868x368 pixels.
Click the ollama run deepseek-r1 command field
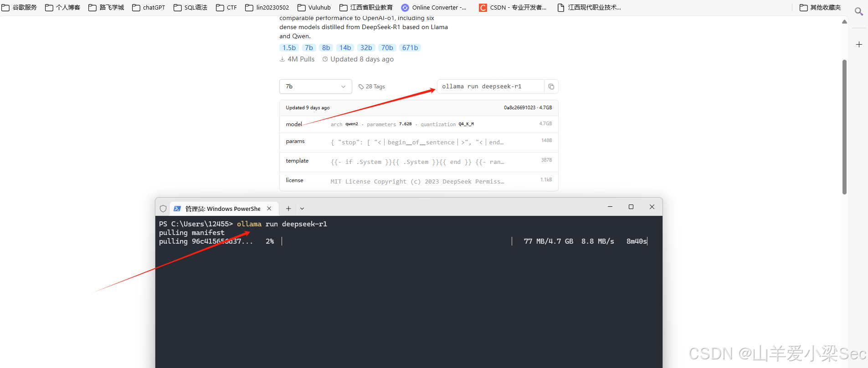[x=491, y=87]
